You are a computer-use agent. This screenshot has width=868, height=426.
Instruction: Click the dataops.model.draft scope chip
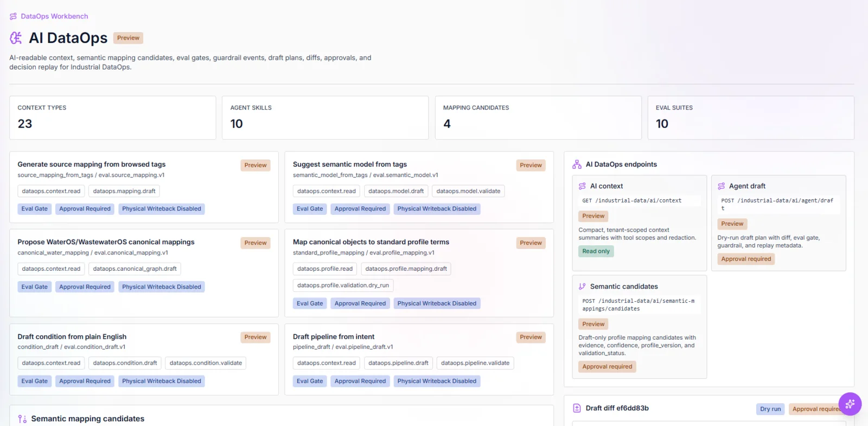click(396, 191)
